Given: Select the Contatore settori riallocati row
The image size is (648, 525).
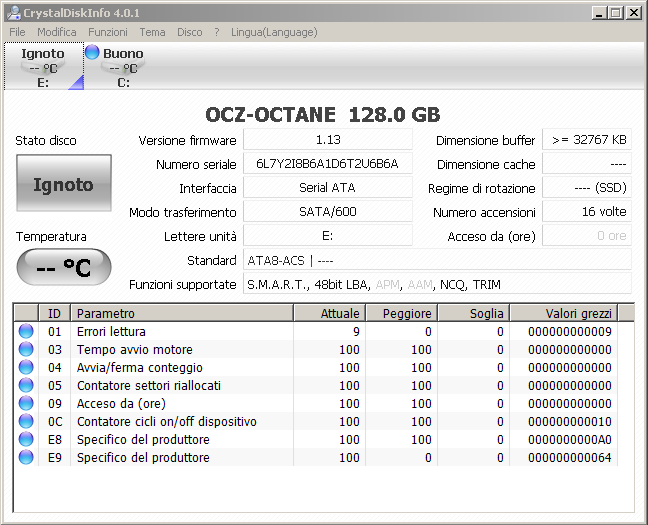Looking at the screenshot, I should (x=316, y=386).
